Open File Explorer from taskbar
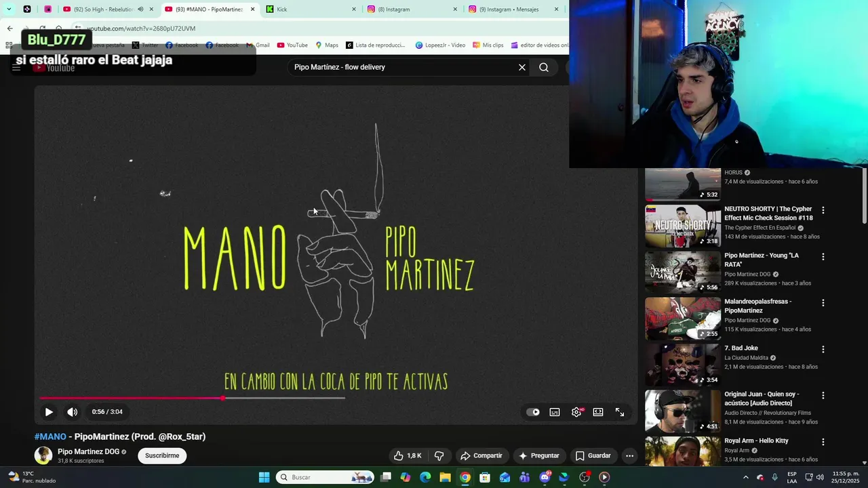The width and height of the screenshot is (868, 488). (x=445, y=477)
